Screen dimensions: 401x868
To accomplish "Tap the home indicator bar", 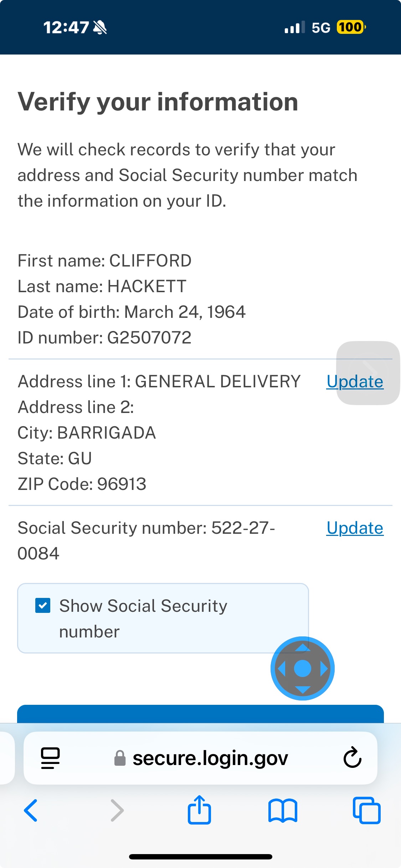I will 200,857.
